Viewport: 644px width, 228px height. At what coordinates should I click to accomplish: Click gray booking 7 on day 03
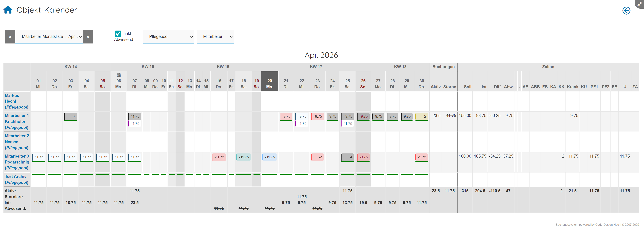(x=71, y=116)
